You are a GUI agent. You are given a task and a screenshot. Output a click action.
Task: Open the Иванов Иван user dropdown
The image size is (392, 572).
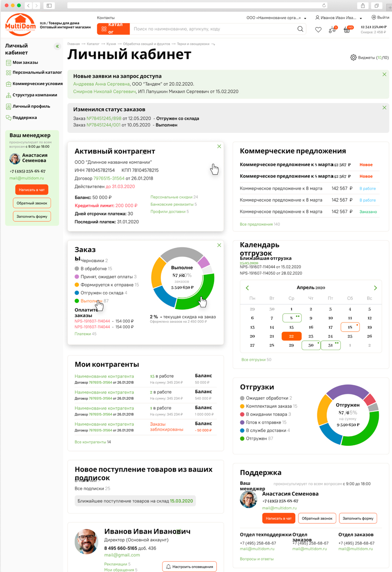click(x=339, y=18)
